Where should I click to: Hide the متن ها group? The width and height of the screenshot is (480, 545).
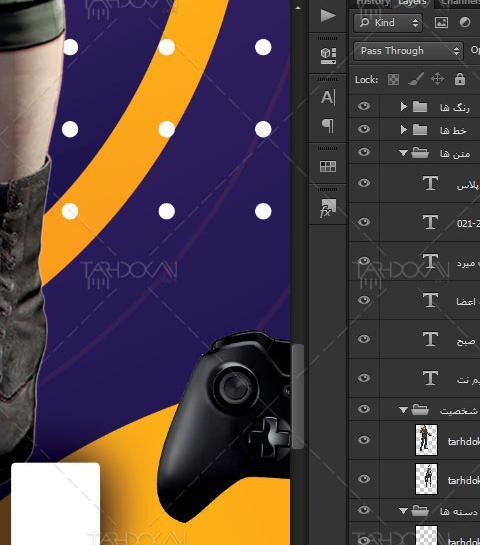tap(364, 152)
